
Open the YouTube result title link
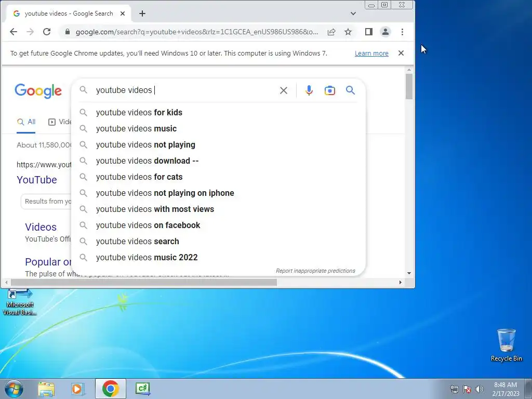click(x=37, y=180)
